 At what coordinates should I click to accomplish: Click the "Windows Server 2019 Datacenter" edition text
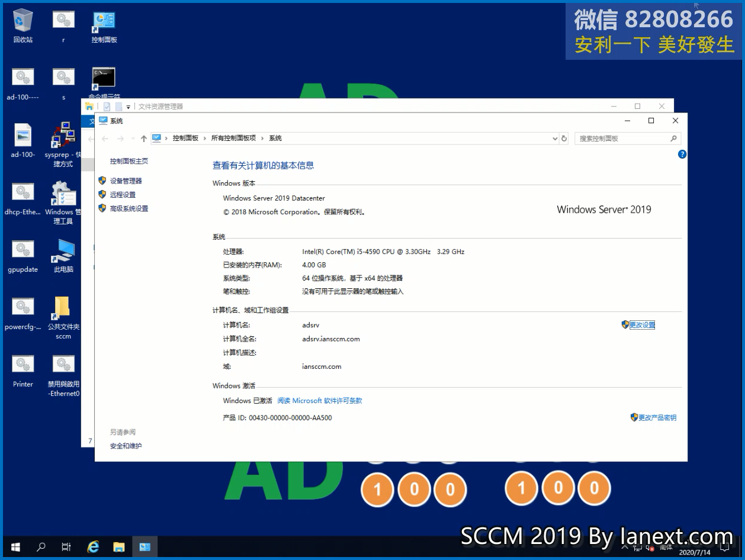(x=274, y=198)
